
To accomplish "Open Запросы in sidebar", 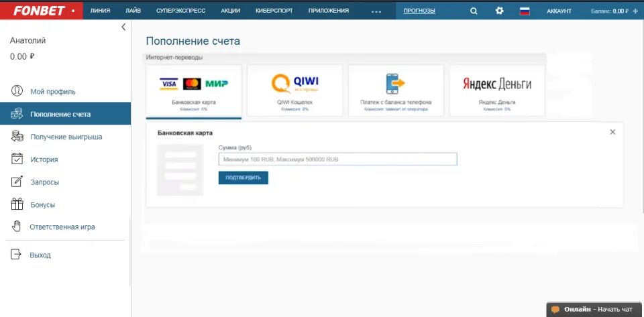I will [x=44, y=182].
